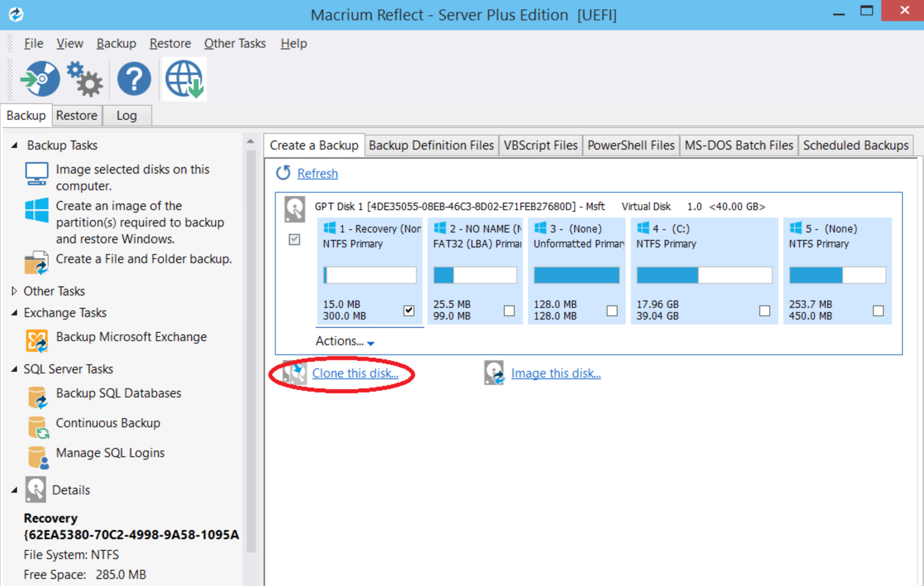Click the Clone this disk... link

click(355, 373)
